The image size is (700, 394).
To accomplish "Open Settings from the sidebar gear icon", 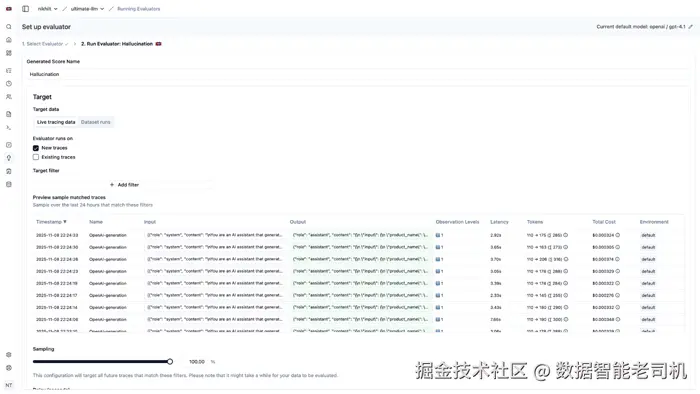I will [x=8, y=355].
